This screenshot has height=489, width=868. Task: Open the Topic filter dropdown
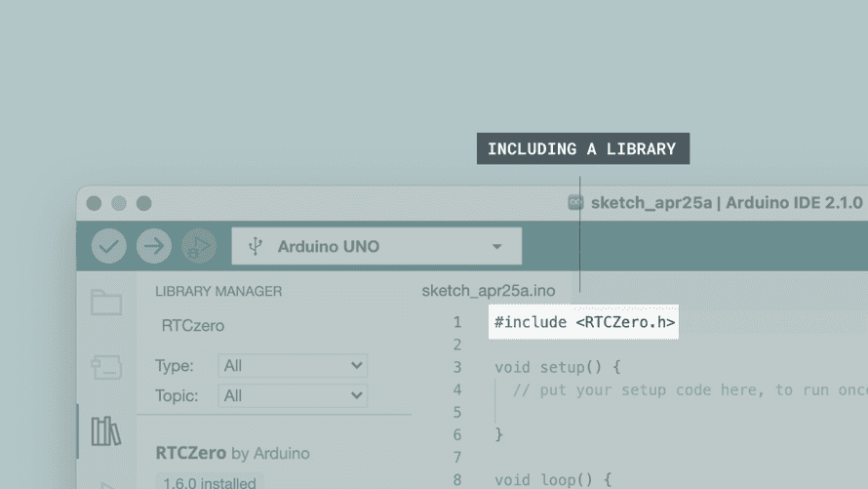coord(293,395)
